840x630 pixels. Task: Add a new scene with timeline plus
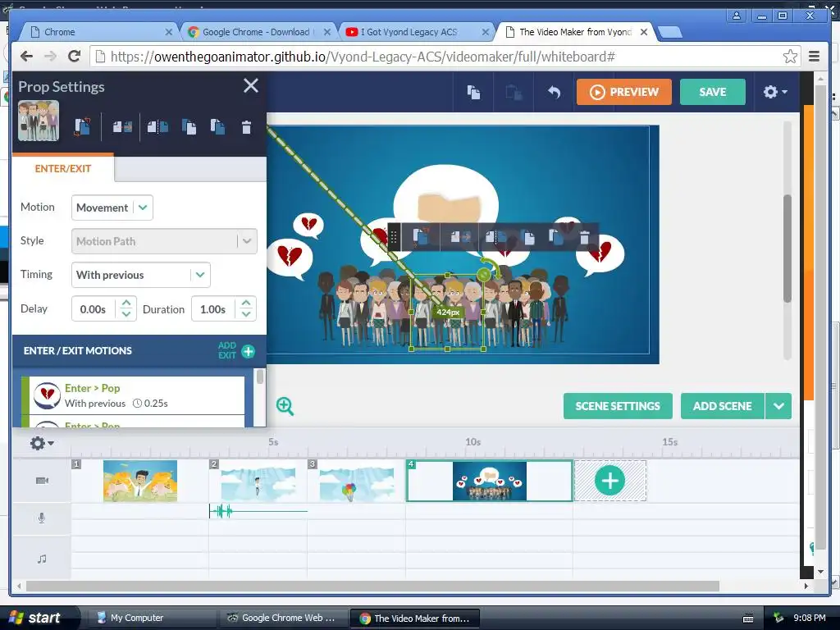coord(609,481)
